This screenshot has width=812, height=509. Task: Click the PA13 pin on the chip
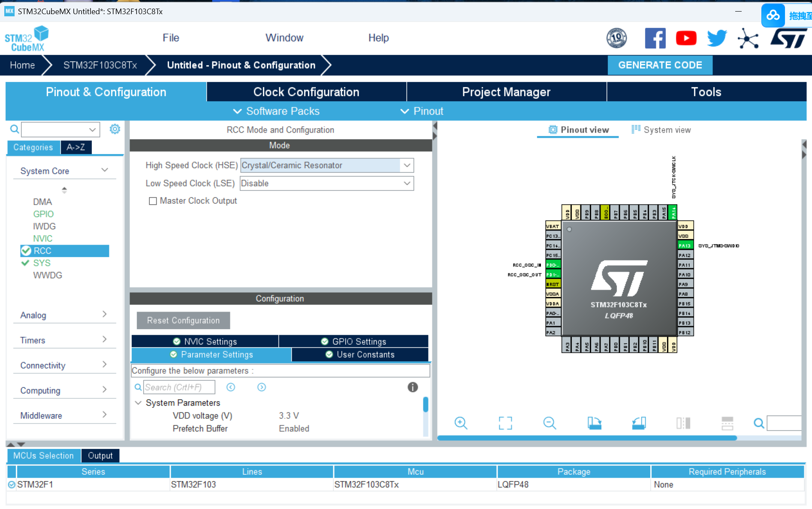pos(685,245)
